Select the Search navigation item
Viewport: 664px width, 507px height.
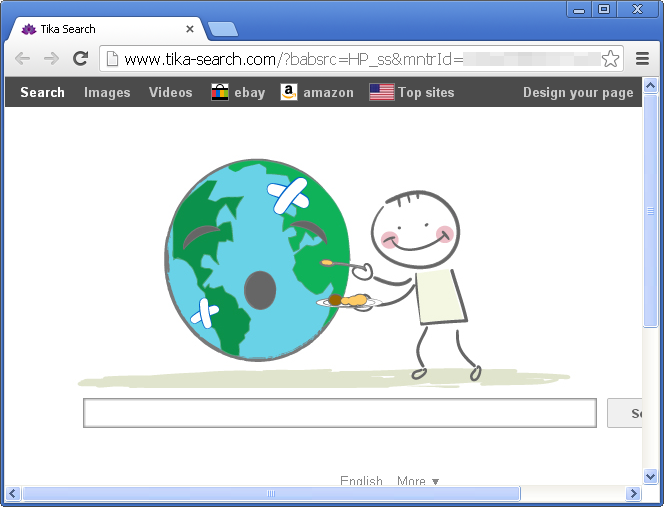[x=42, y=92]
